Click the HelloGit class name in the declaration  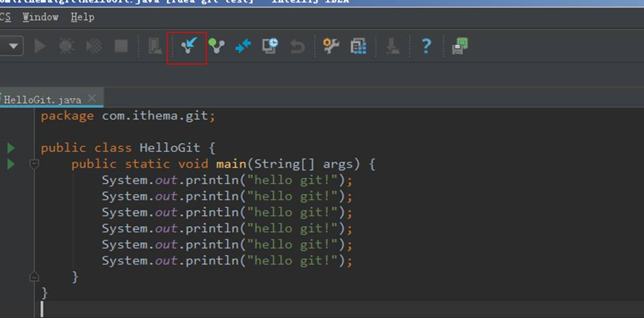coord(169,148)
